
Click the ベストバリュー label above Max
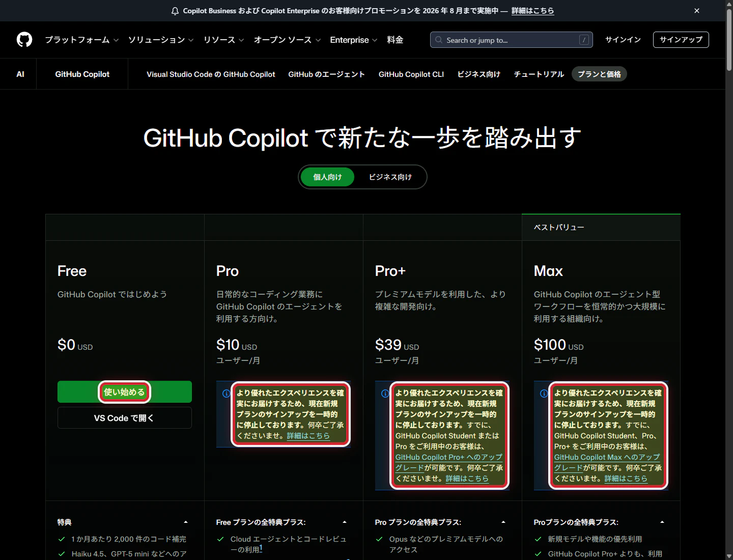559,228
